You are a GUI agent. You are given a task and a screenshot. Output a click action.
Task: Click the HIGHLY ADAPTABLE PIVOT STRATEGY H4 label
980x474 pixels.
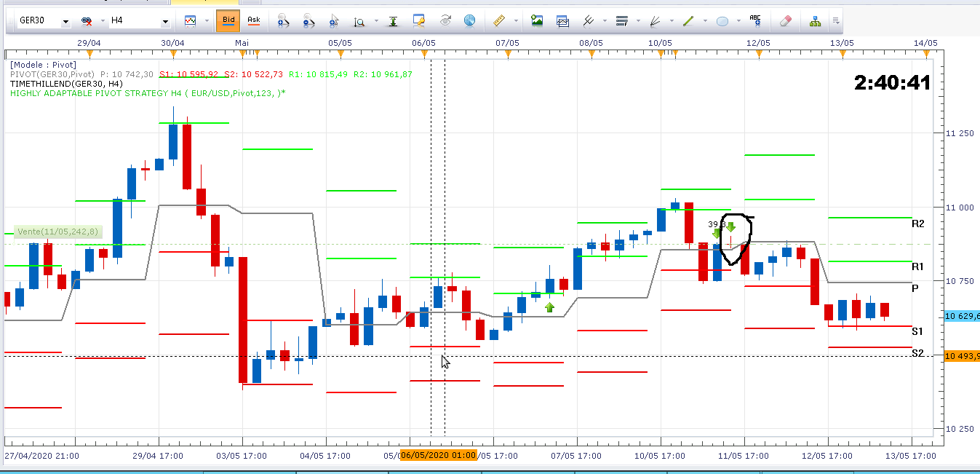(x=148, y=93)
